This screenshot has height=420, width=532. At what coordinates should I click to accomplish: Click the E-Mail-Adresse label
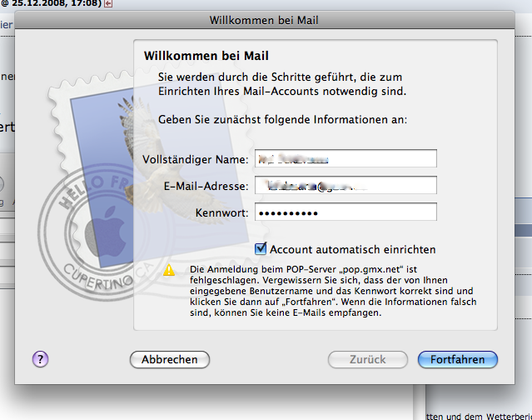coord(206,186)
